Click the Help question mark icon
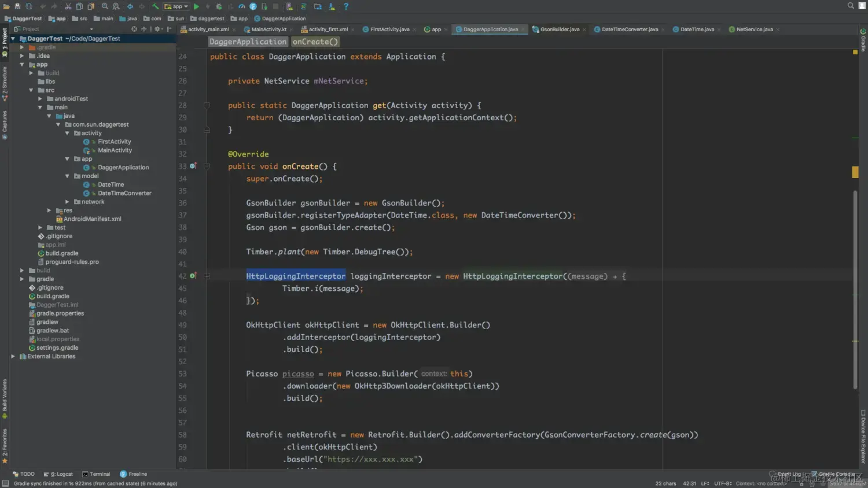This screenshot has width=868, height=488. 346,6
